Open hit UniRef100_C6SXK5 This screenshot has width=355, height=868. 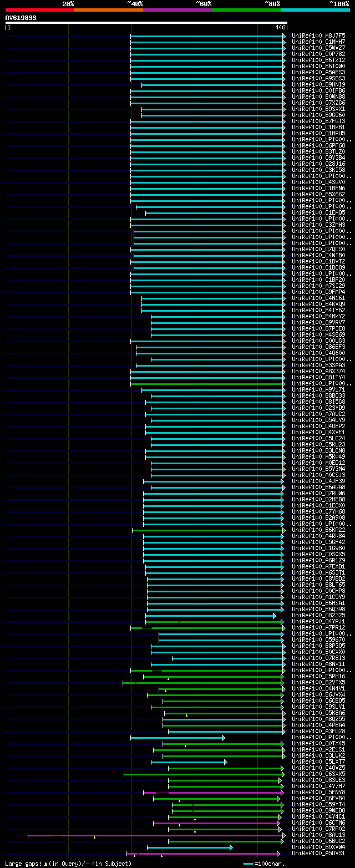click(318, 774)
